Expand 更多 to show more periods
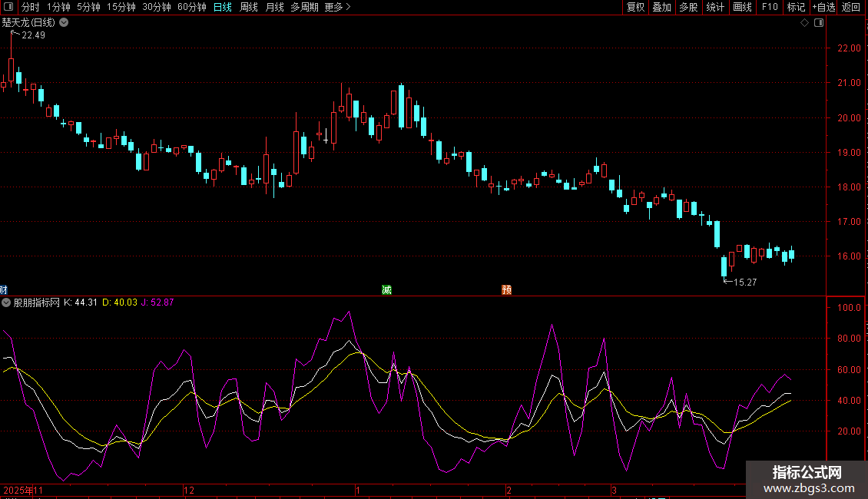Viewport: 868px width, 499px height. point(337,7)
